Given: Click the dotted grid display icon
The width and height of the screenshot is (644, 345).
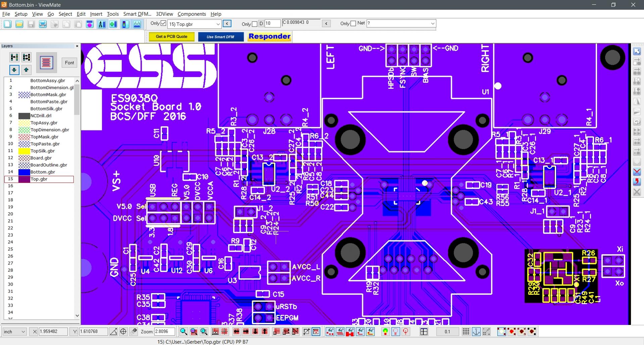Looking at the screenshot, I should point(466,332).
